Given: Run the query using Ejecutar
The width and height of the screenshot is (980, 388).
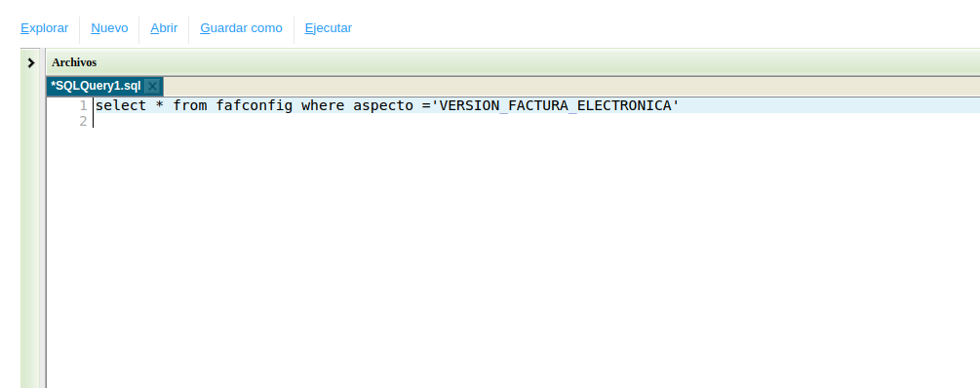Looking at the screenshot, I should (x=328, y=28).
